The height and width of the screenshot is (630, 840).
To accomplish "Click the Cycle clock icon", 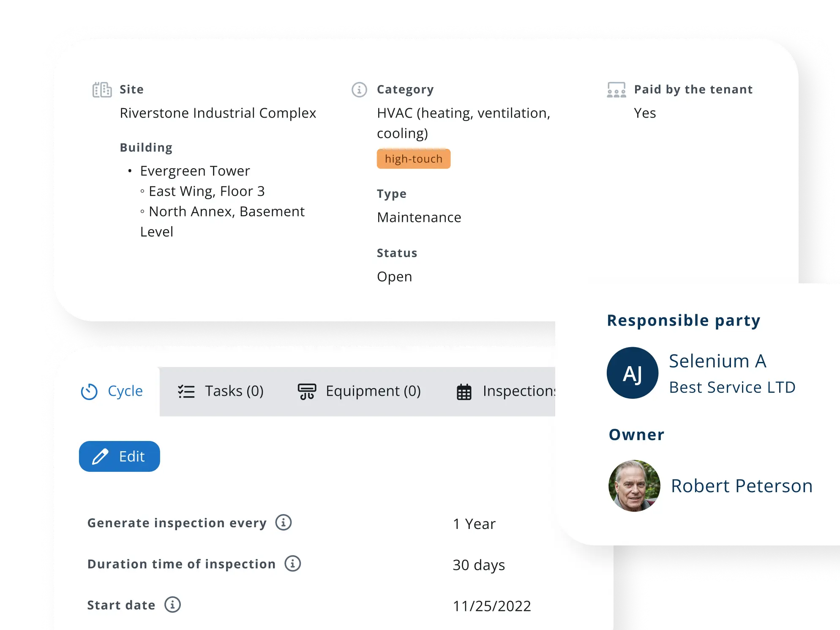I will tap(89, 392).
